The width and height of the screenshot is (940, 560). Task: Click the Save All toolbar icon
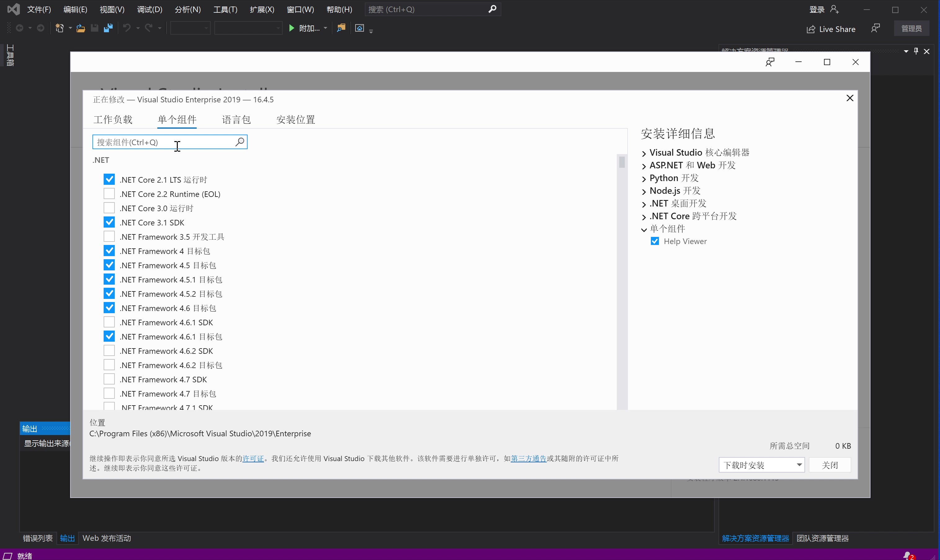pos(108,28)
